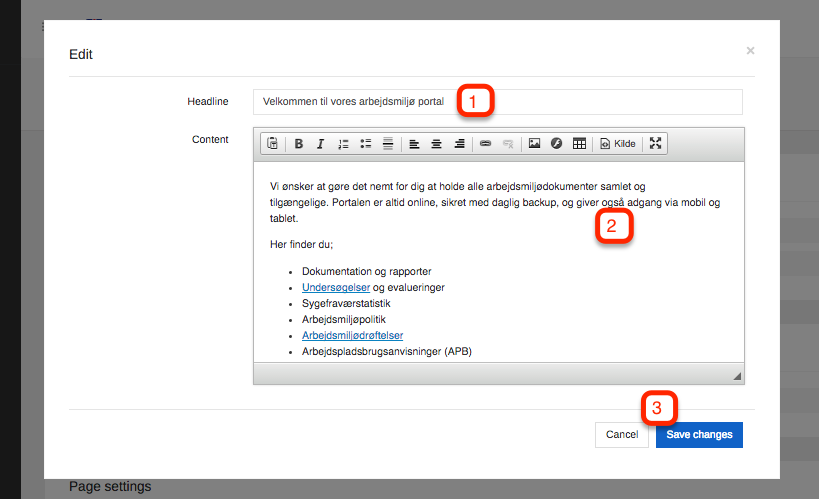Click 'Her finder du;' paragraph
Viewport: 819px width, 499px height.
pos(301,244)
